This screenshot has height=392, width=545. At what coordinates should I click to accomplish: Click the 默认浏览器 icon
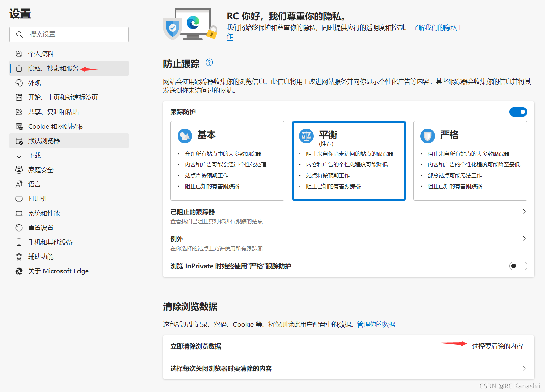coord(19,141)
